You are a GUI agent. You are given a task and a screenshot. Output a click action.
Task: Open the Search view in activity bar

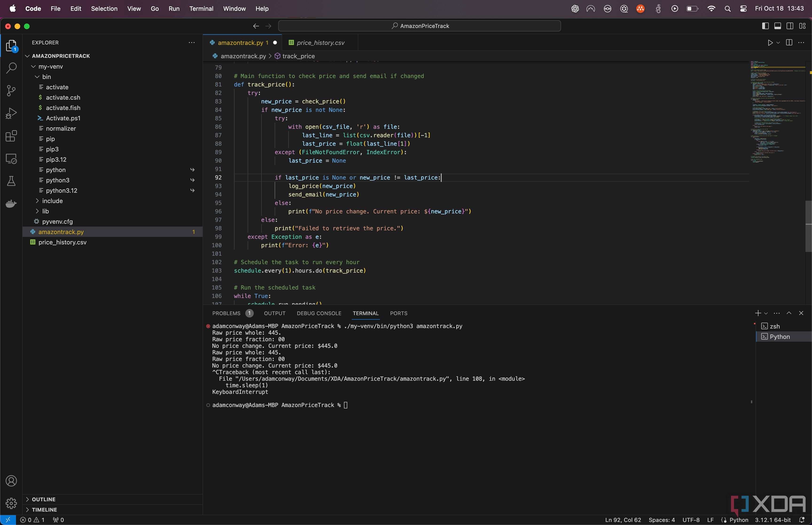pyautogui.click(x=11, y=68)
